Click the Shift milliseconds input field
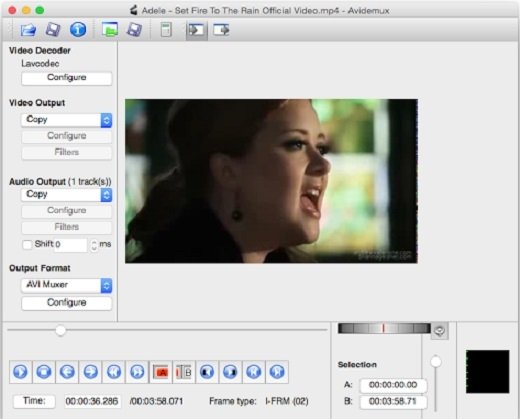 (x=70, y=245)
